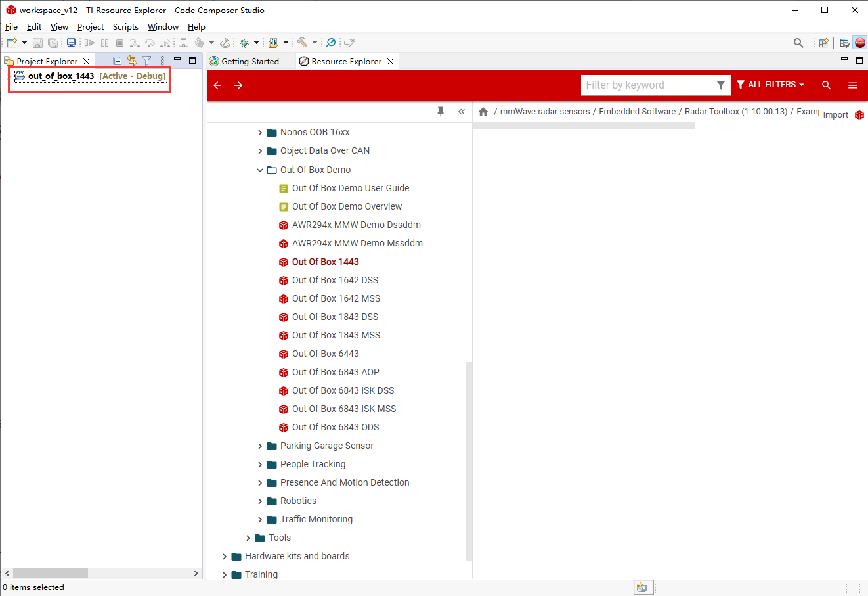Open the Project menu
The image size is (868, 596).
click(x=91, y=27)
